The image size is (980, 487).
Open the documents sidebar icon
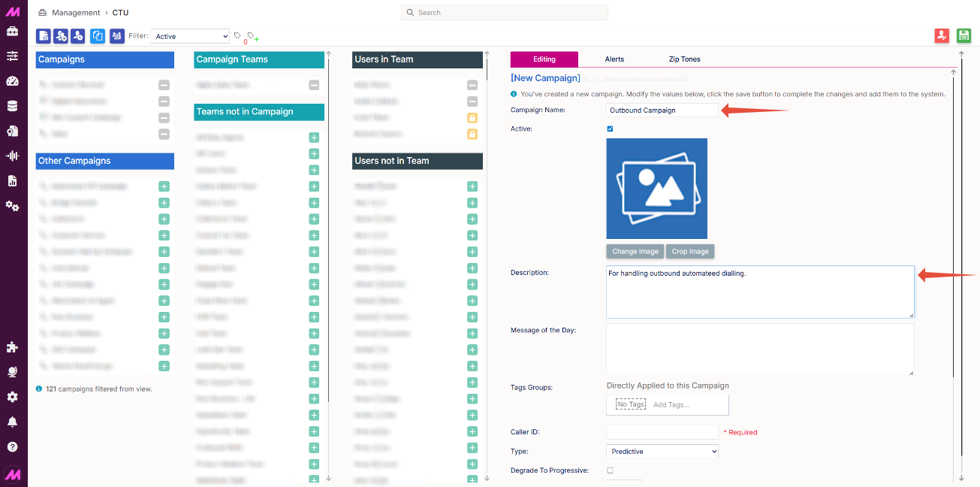tap(12, 131)
